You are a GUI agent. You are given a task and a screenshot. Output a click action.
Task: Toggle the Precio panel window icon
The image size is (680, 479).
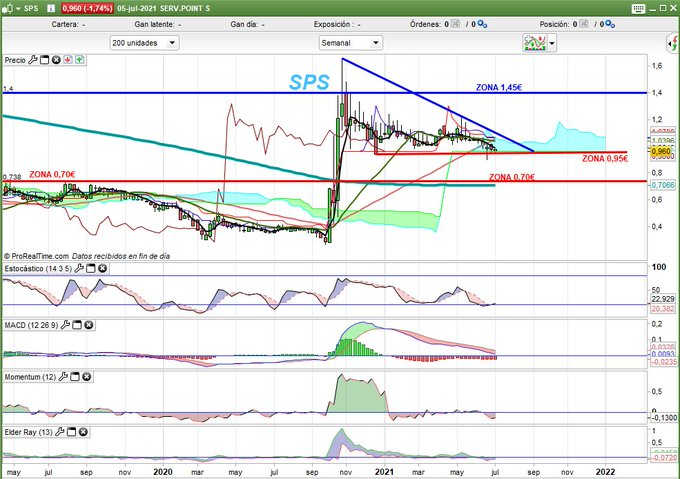[x=43, y=60]
